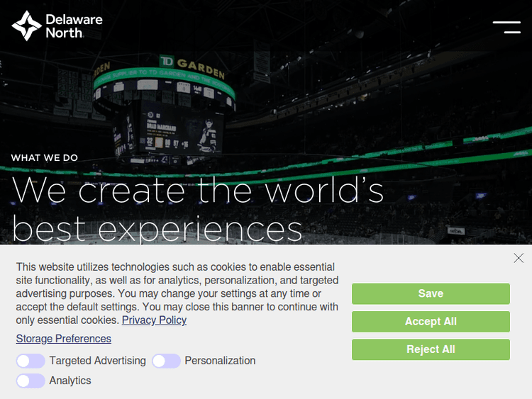Viewport: 532px width, 399px height.
Task: Open the hamburger navigation menu
Action: 506,28
